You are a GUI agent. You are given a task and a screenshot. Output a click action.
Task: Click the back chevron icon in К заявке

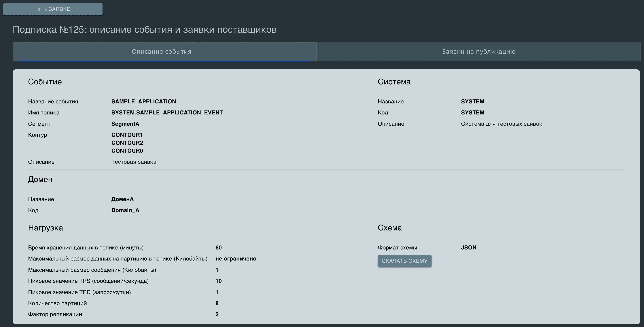[x=39, y=9]
